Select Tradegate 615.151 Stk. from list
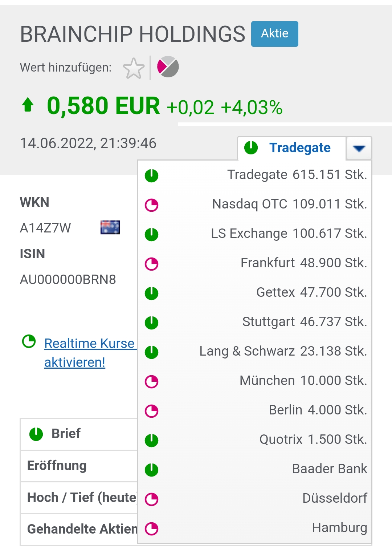Screen dimensions: 392x559 tap(255, 175)
